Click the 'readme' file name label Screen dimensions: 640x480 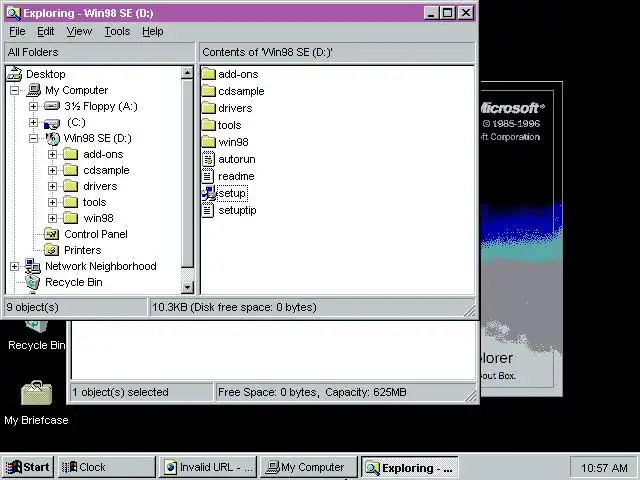236,176
